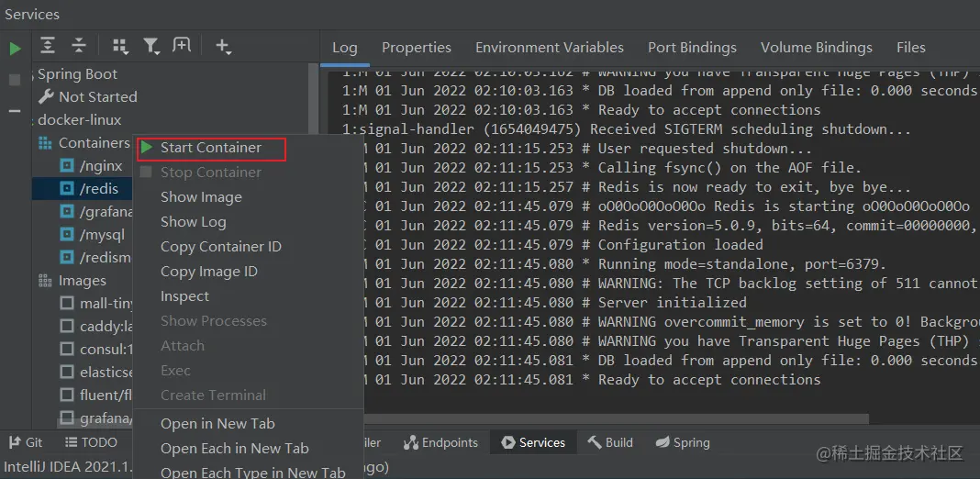Switch to the Environment Variables tab
The height and width of the screenshot is (479, 980).
[550, 48]
